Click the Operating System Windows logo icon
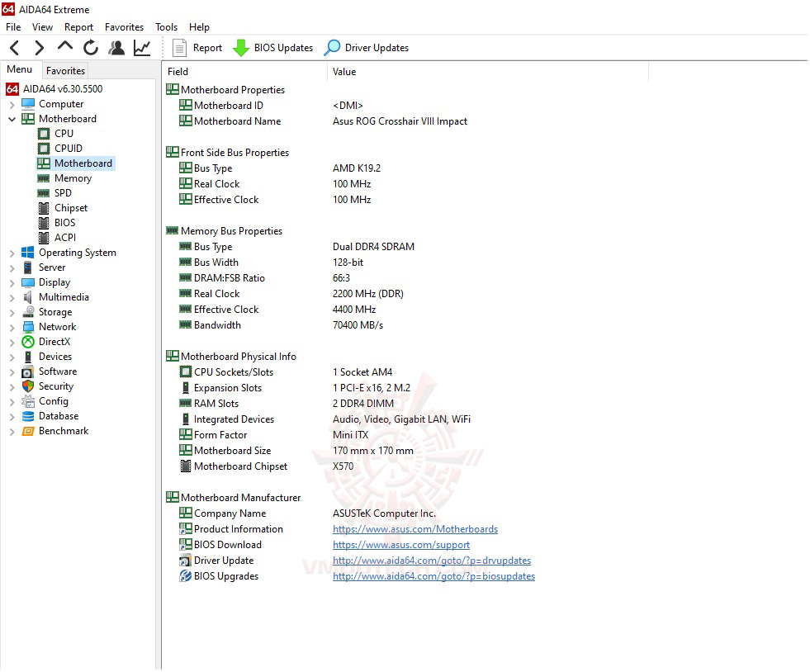 click(x=28, y=253)
